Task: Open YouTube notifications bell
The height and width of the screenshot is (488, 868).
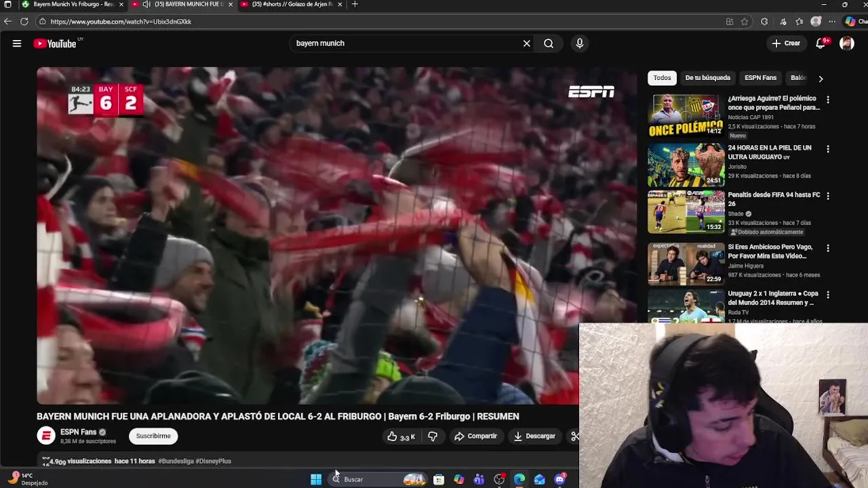Action: [821, 43]
